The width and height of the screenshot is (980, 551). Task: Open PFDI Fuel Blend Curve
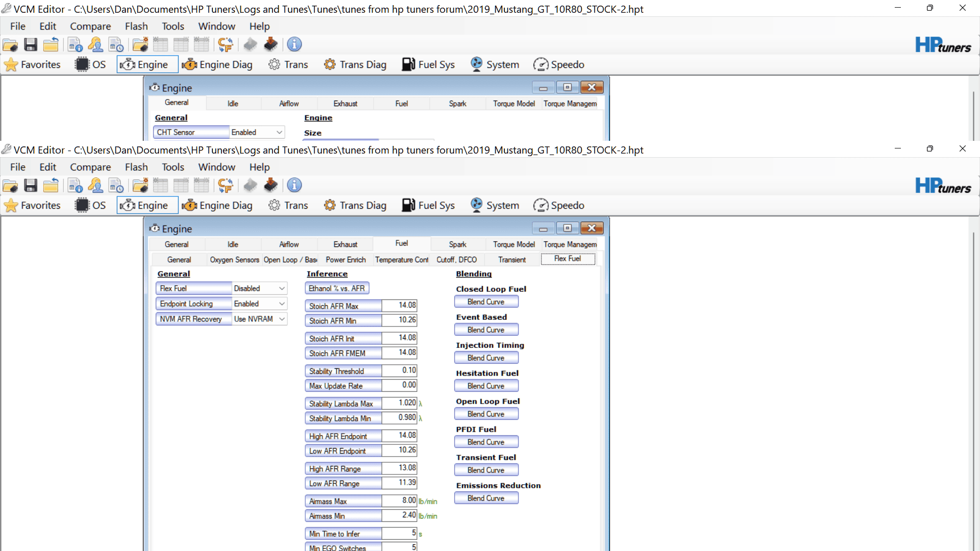[x=486, y=443]
